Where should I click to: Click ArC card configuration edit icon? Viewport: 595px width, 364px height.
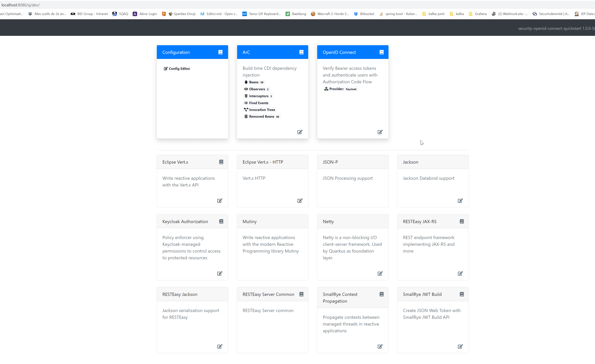pyautogui.click(x=300, y=132)
